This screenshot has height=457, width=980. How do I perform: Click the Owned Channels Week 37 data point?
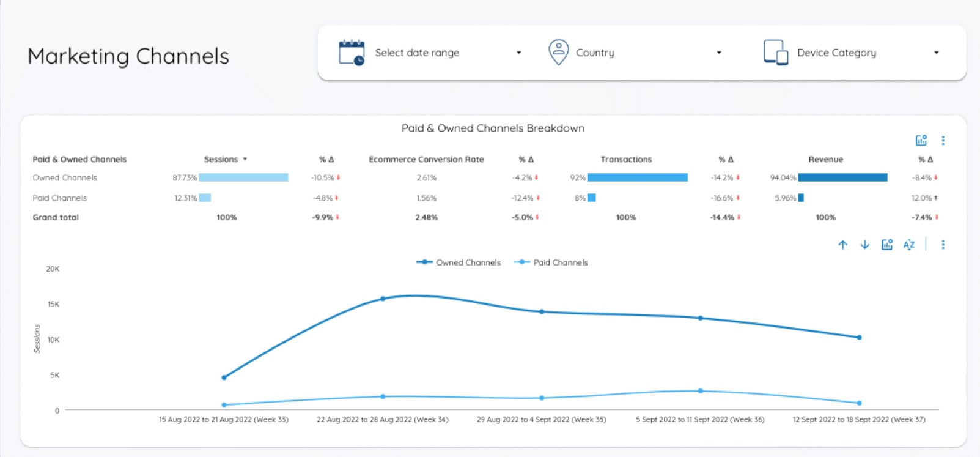click(x=859, y=338)
